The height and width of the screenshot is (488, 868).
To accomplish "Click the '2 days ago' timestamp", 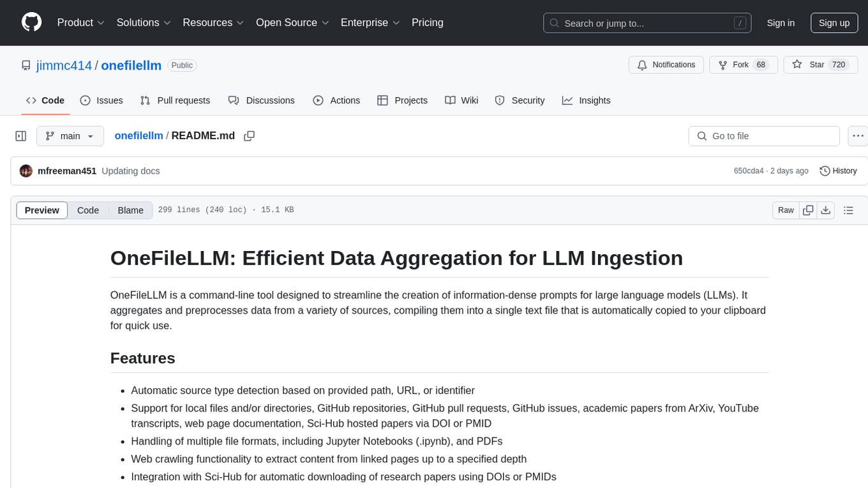I will coord(789,171).
